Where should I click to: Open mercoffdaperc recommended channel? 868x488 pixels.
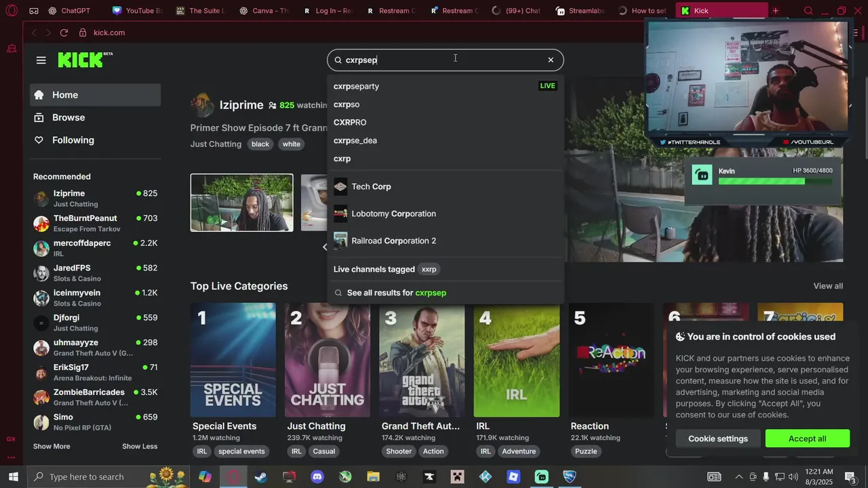click(95, 248)
